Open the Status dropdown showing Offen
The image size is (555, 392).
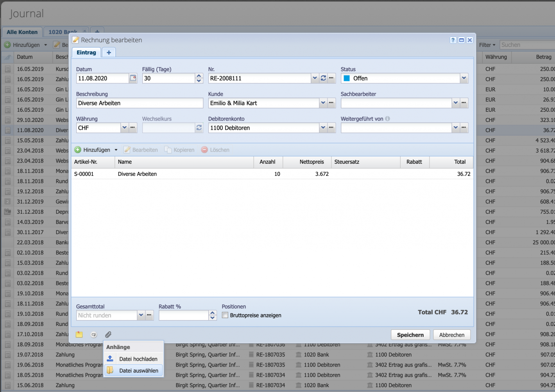464,78
